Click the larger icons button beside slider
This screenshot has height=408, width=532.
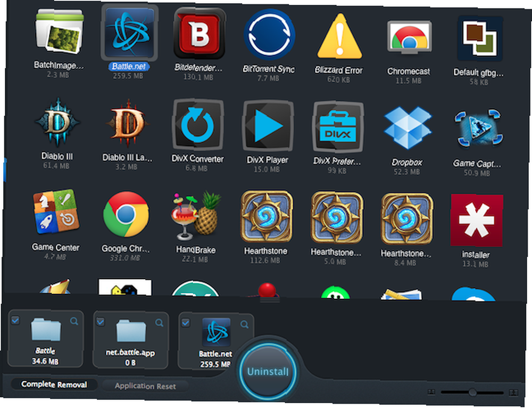513,393
